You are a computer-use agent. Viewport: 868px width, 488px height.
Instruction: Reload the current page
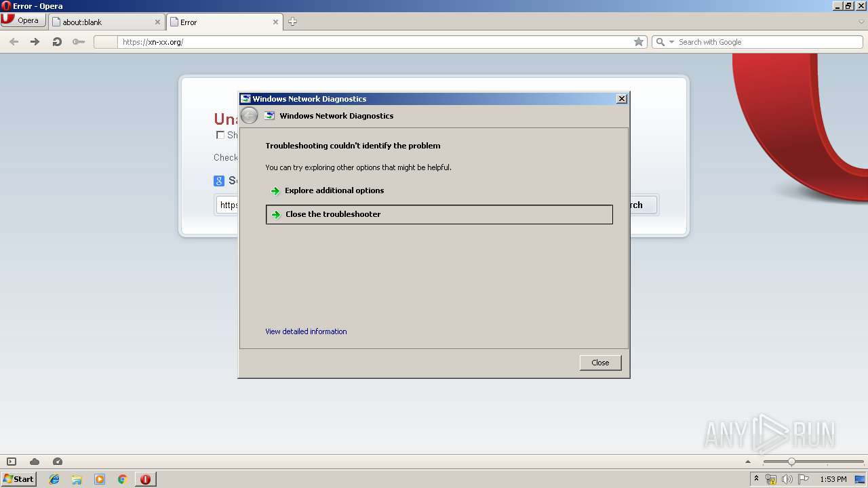click(57, 42)
